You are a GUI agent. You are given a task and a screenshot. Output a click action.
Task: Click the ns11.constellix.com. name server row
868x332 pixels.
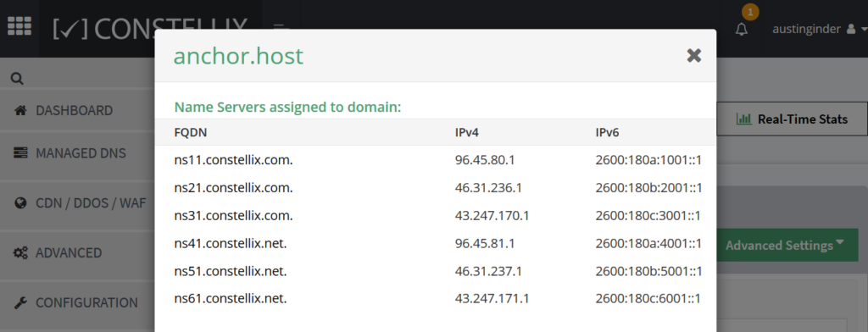(x=436, y=160)
